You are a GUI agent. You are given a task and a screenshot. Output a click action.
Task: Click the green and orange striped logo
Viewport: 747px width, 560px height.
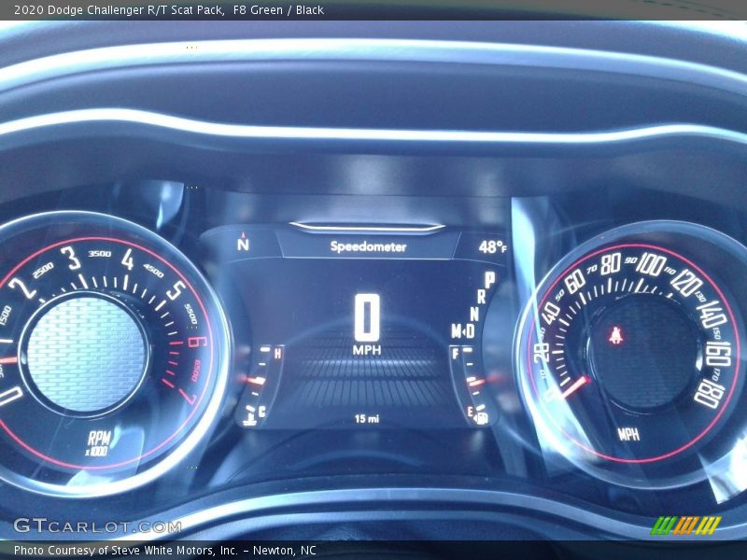click(686, 525)
